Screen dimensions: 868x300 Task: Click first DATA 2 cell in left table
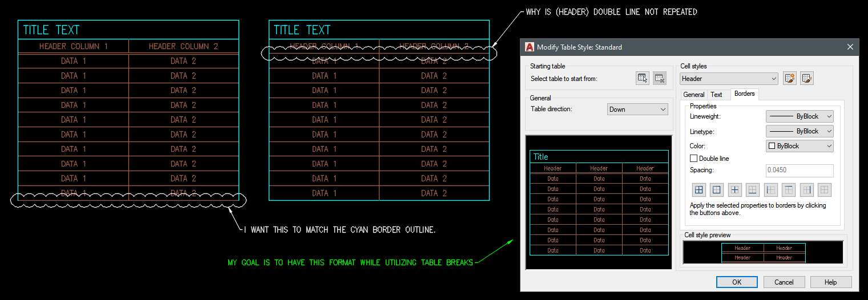tap(183, 61)
